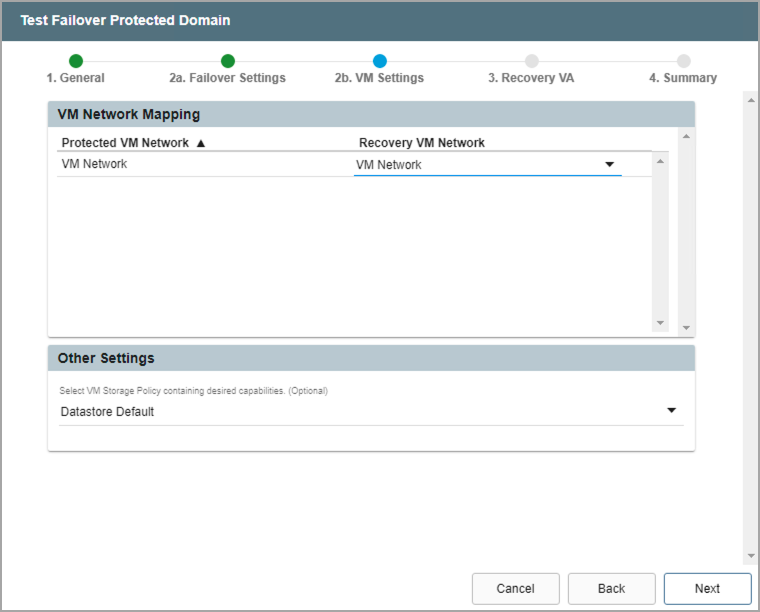Screen dimensions: 760x612
Task: Select the Recovery VM Network column header
Action: click(x=422, y=143)
